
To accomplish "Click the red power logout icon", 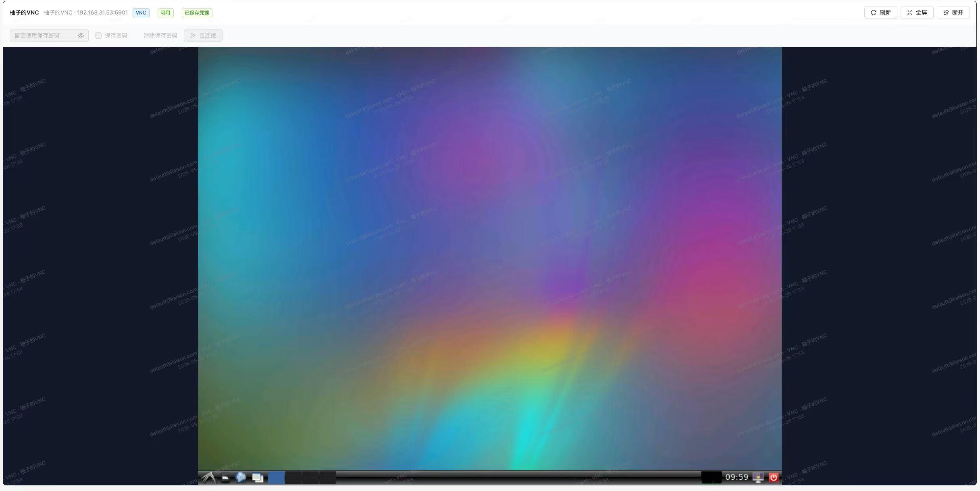I will coord(773,478).
